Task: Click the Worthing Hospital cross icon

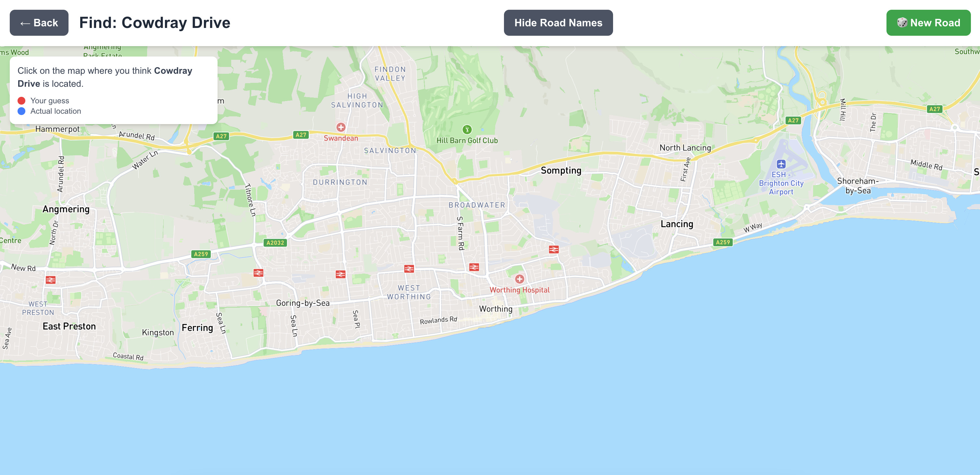Action: click(x=519, y=279)
